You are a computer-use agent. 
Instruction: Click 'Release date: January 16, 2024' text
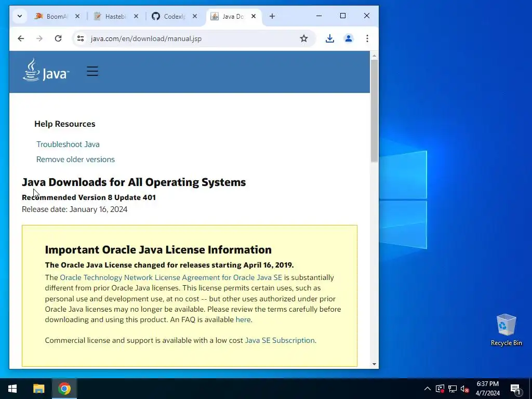(75, 209)
